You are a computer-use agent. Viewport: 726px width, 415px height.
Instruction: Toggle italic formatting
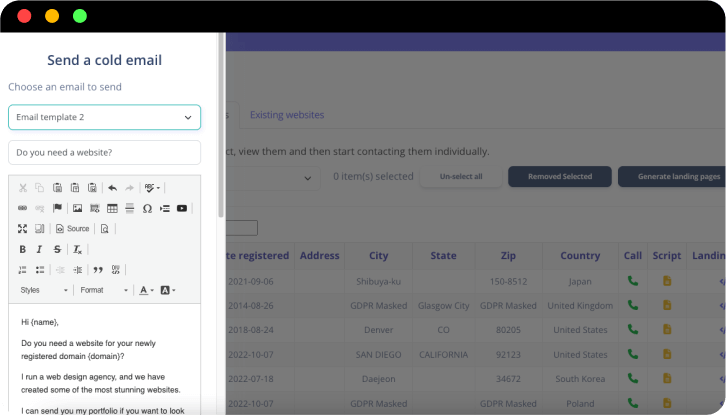point(40,249)
